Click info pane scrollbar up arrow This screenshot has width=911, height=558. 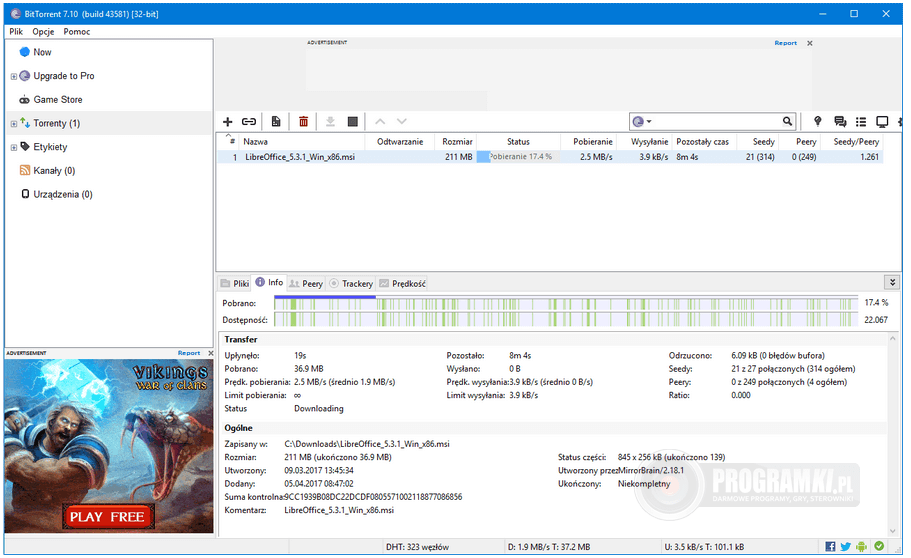click(x=892, y=338)
